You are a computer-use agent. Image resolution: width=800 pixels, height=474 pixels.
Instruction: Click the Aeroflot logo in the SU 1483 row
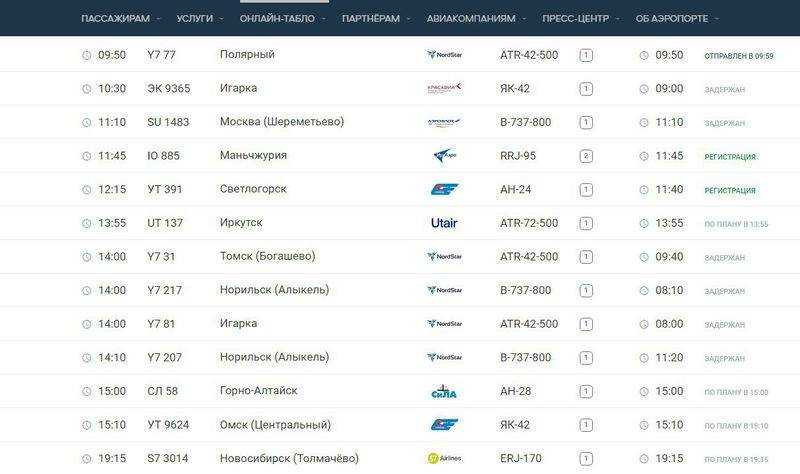[x=444, y=122]
